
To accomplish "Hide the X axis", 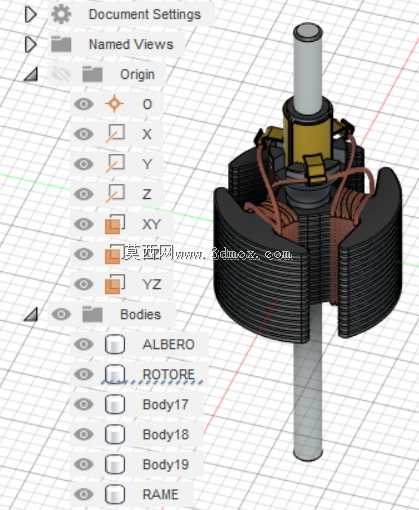I will tap(83, 134).
